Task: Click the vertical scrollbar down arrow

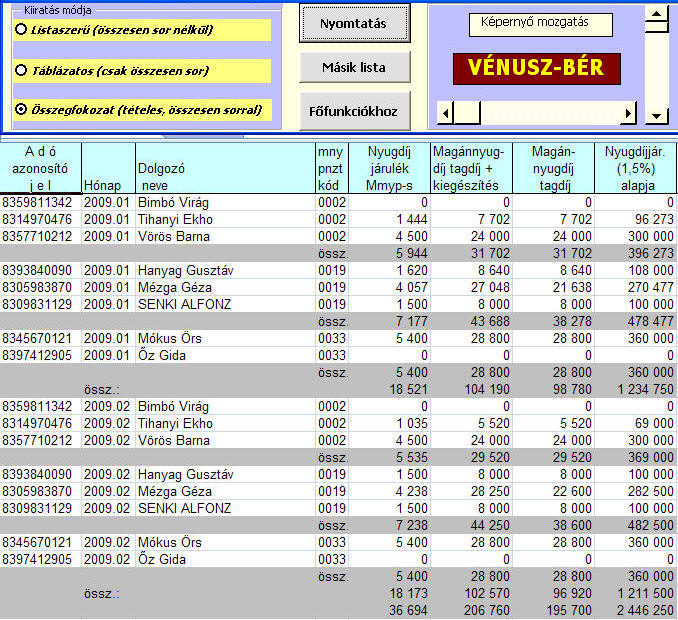Action: (657, 115)
